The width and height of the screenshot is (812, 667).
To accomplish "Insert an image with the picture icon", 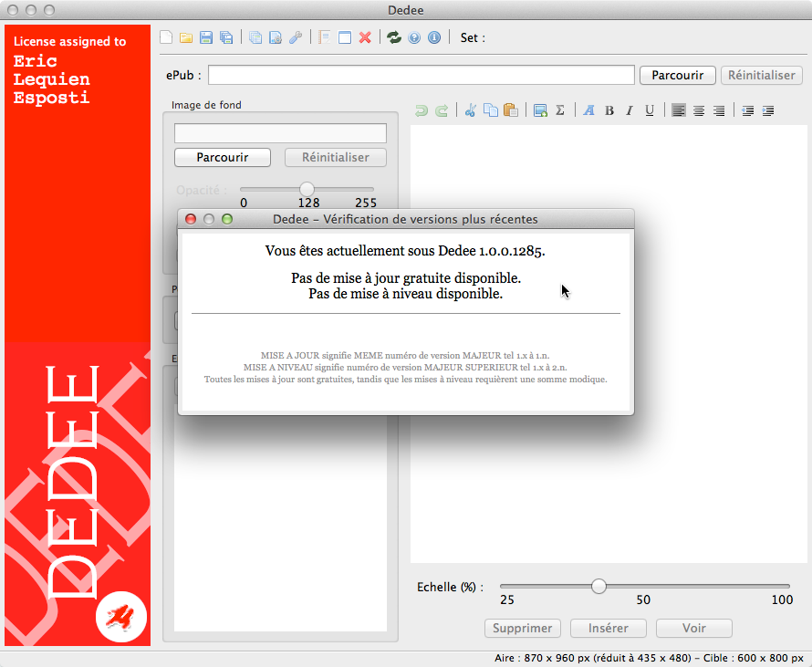I will click(x=540, y=110).
